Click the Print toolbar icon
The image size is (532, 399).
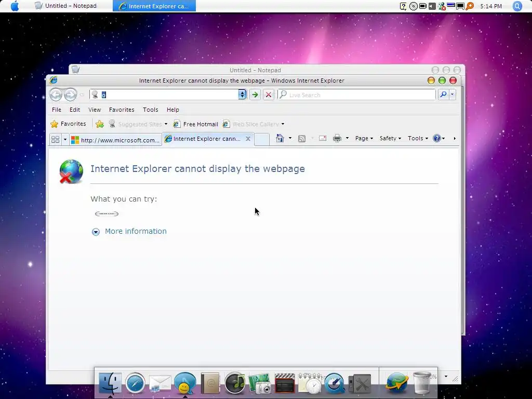(x=337, y=138)
